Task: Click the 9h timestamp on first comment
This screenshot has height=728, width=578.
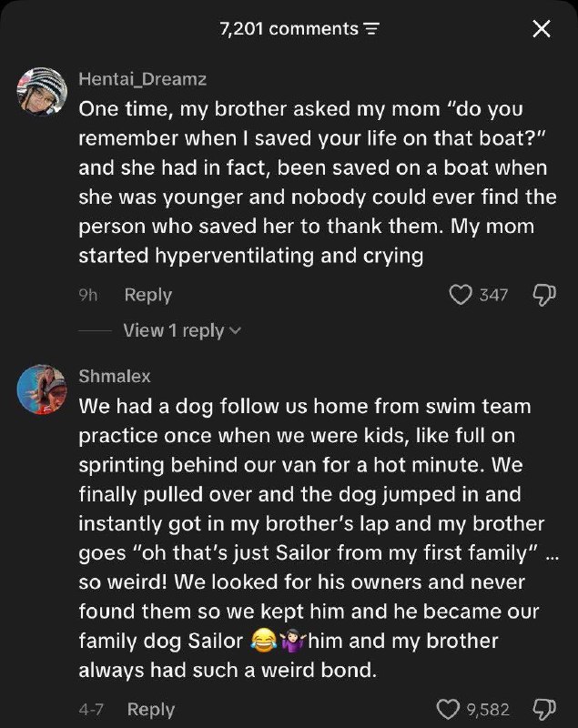Action: coord(86,295)
